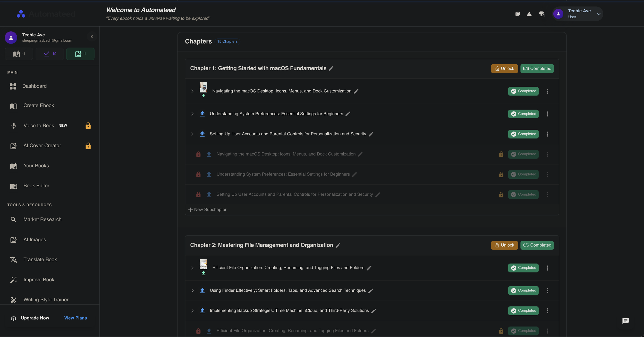Open Voice to Book tool
The height and width of the screenshot is (337, 644).
click(x=39, y=126)
